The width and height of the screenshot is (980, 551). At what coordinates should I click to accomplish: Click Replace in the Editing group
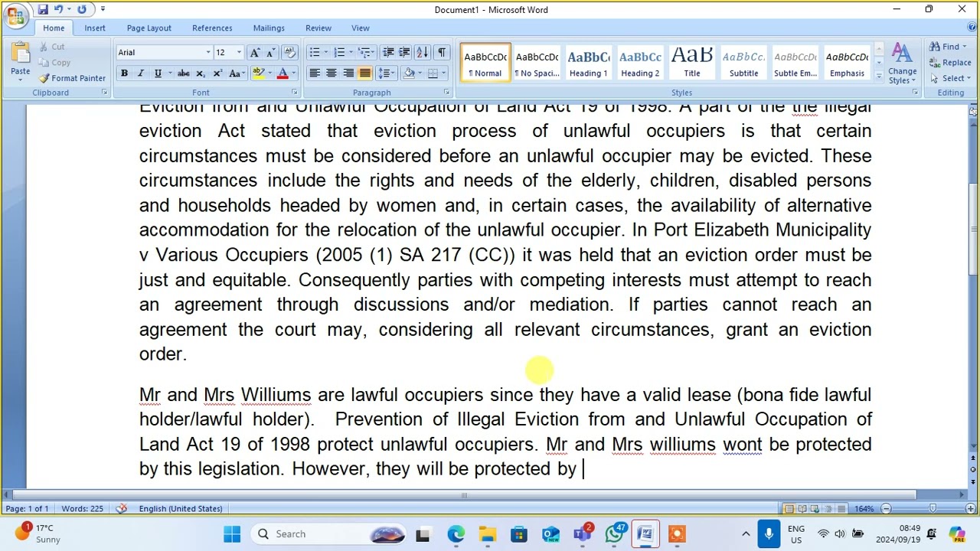tap(950, 63)
